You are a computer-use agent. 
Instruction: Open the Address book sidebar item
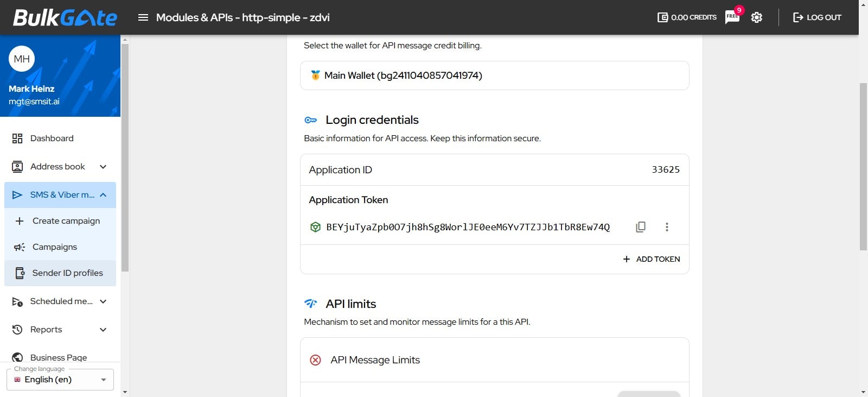click(x=60, y=167)
